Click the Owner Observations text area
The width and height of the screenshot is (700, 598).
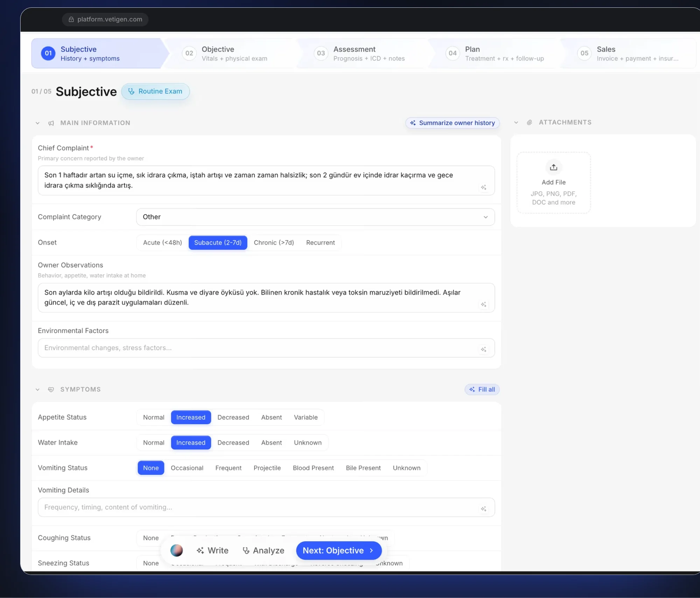266,298
